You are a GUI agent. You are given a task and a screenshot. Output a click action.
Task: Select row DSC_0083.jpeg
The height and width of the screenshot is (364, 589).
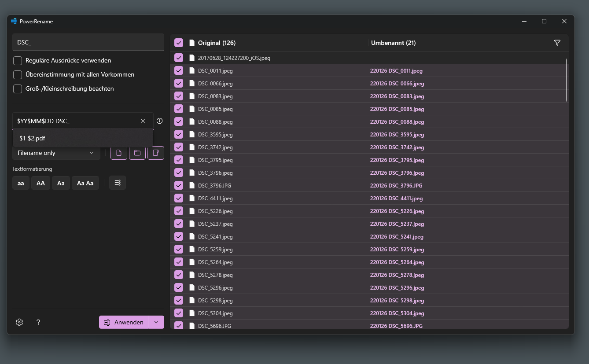369,96
